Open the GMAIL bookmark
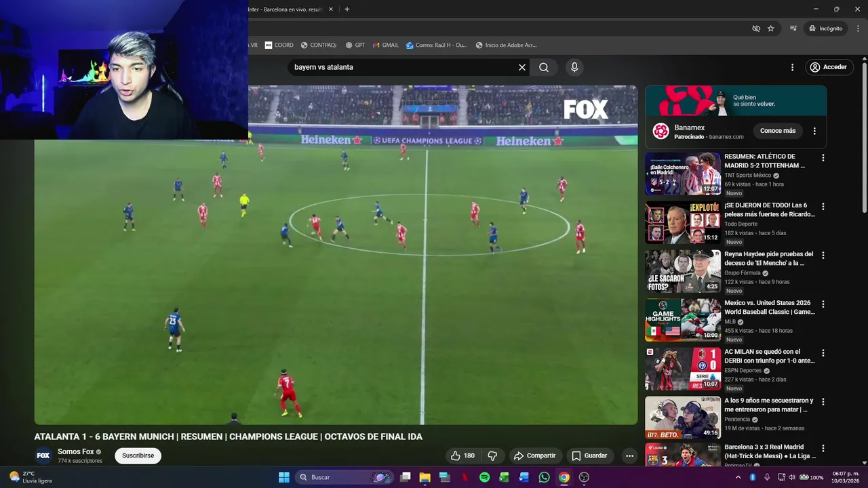This screenshot has width=868, height=488. 386,45
